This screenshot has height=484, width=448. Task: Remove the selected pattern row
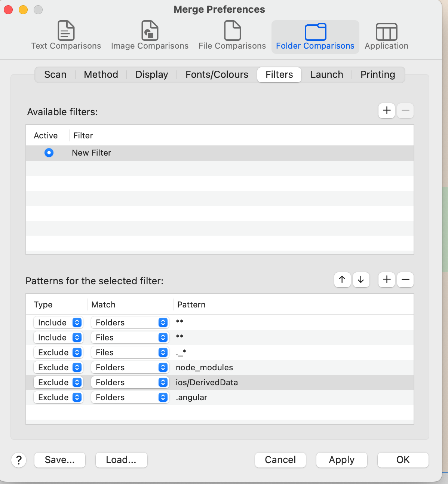405,279
